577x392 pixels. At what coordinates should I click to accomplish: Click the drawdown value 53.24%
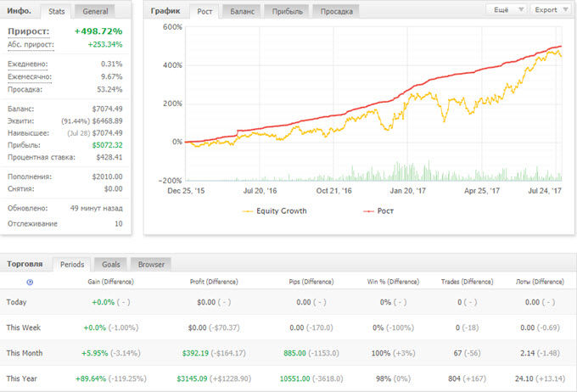click(109, 89)
